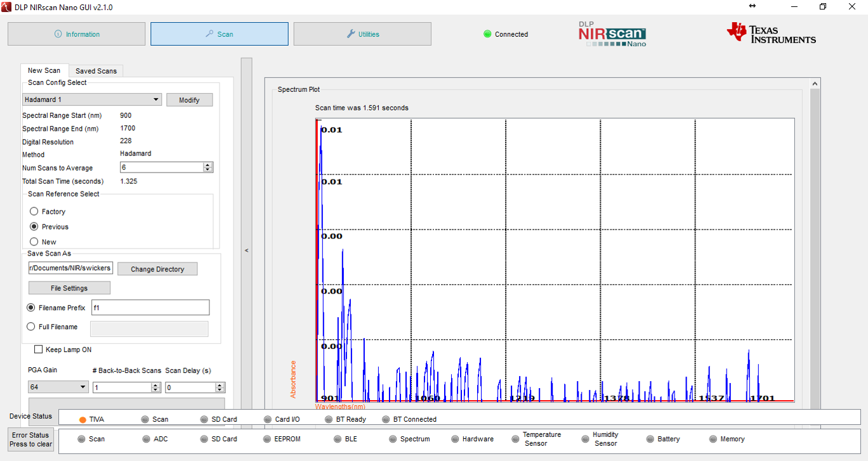The height and width of the screenshot is (461, 868).
Task: Click the Texas Instruments logo
Action: [x=770, y=32]
